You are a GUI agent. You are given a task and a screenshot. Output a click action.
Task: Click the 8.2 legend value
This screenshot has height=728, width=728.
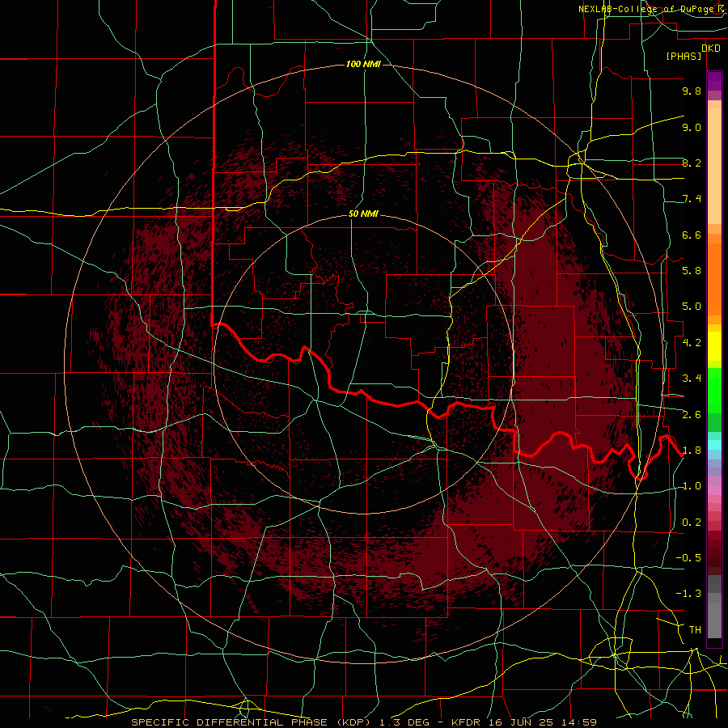[692, 163]
